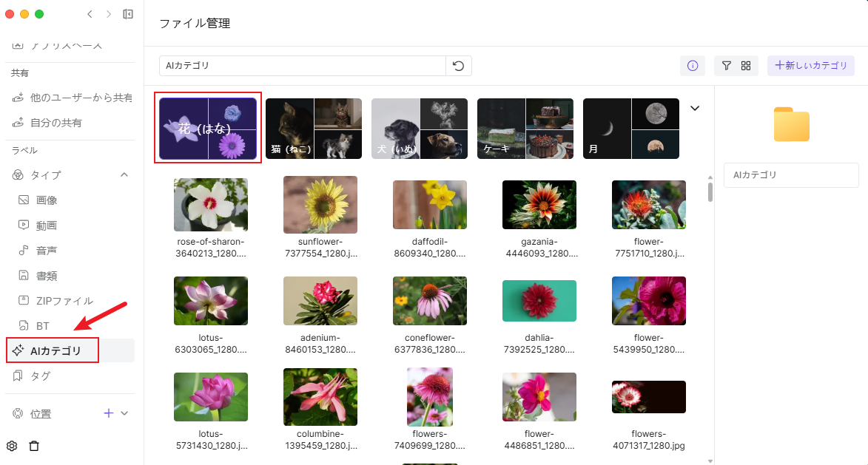The width and height of the screenshot is (868, 465).
Task: Open the trash bin icon
Action: pos(34,446)
